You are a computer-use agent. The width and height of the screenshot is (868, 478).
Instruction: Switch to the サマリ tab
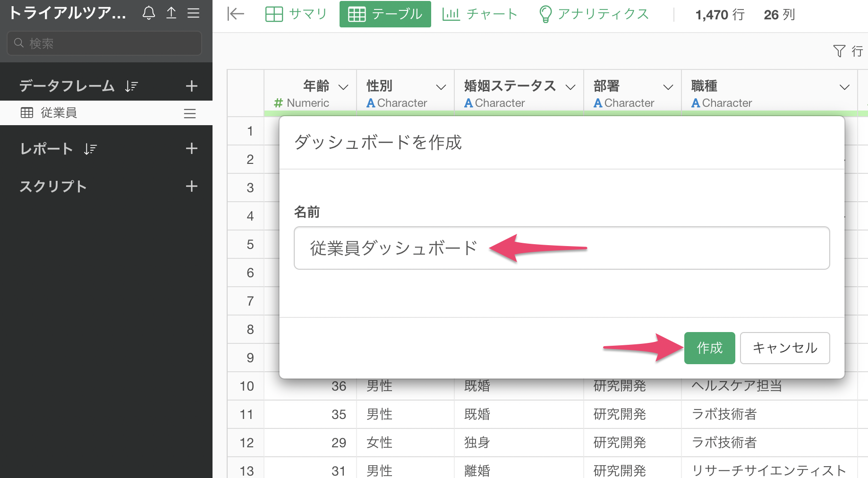coord(297,14)
